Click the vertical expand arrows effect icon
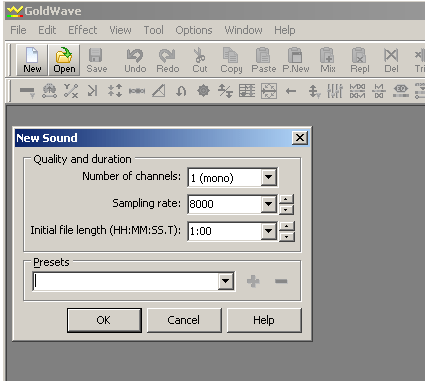 coord(114,91)
